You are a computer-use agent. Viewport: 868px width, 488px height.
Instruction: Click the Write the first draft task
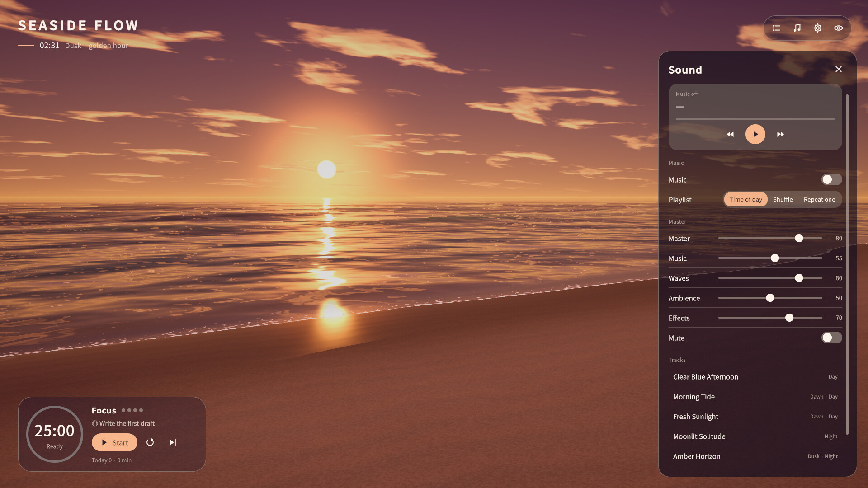pyautogui.click(x=123, y=423)
